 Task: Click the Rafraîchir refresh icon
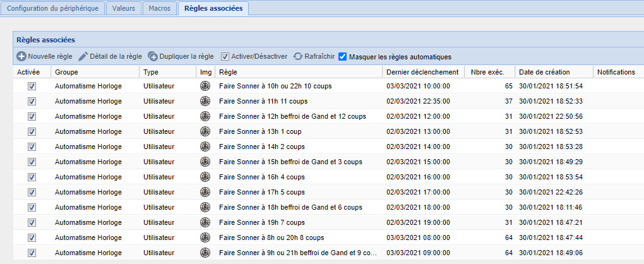click(x=298, y=56)
